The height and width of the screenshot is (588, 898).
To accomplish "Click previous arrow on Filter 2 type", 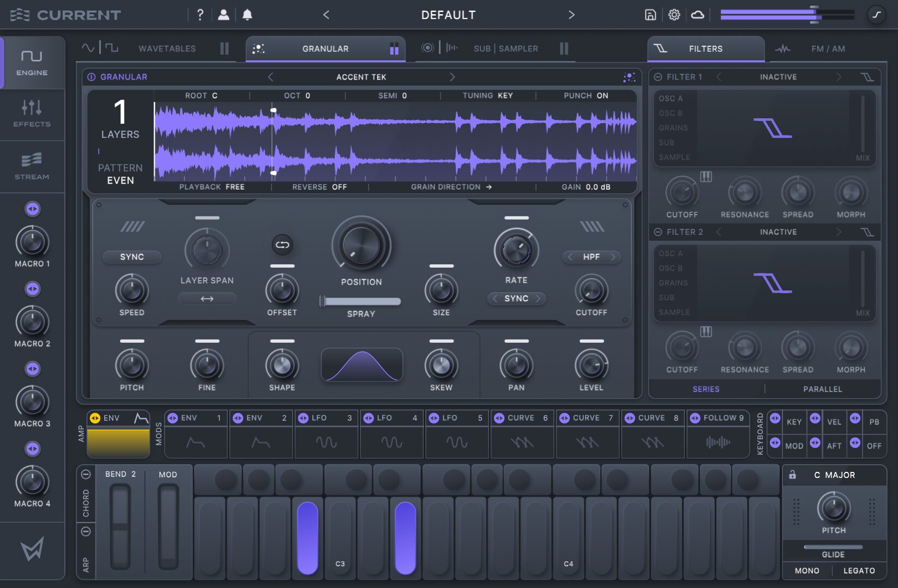I will click(719, 232).
